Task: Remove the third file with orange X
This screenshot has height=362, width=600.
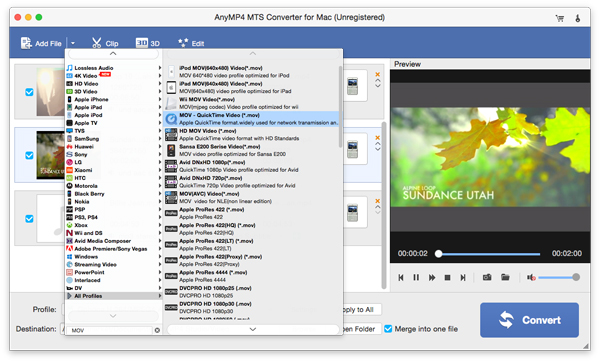Action: [377, 201]
